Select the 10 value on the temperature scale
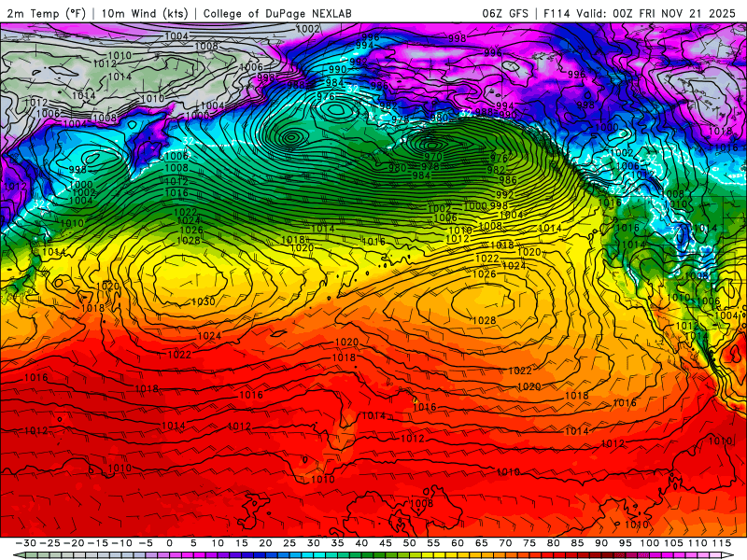 218,543
